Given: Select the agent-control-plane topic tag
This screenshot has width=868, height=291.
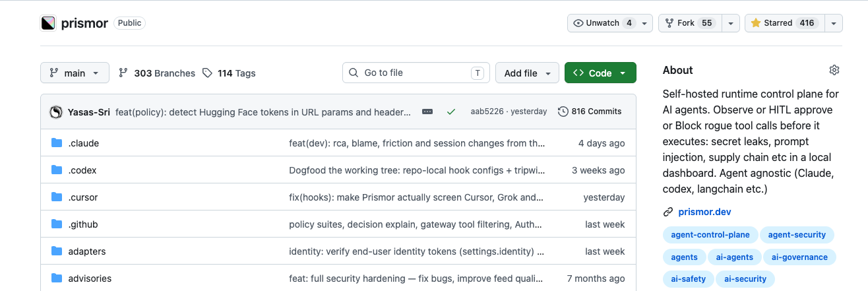Looking at the screenshot, I should 710,235.
